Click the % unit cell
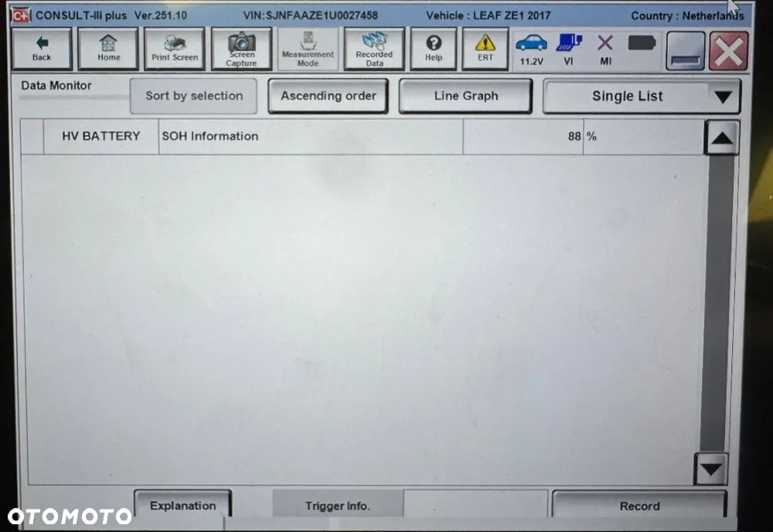Screen dimensions: 773x532 (644, 137)
